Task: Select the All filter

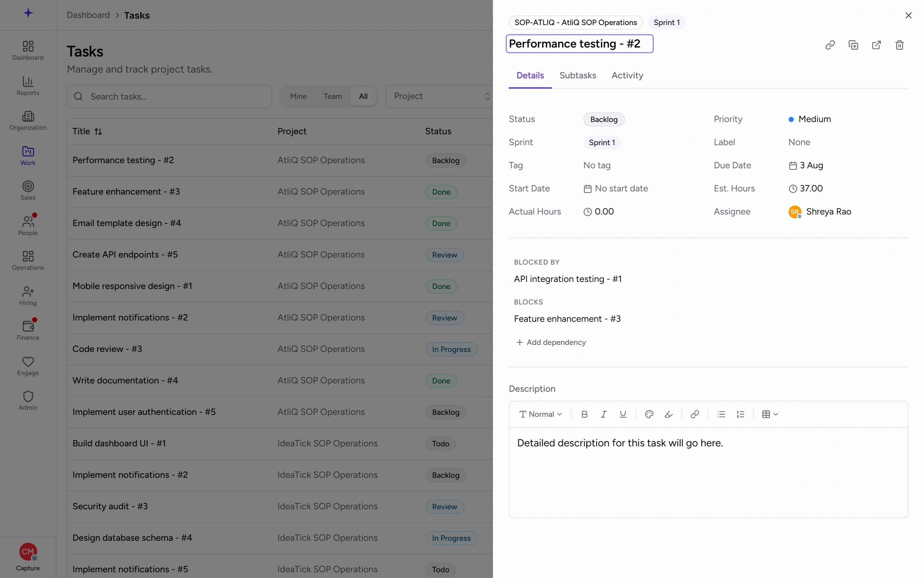Action: pos(363,96)
